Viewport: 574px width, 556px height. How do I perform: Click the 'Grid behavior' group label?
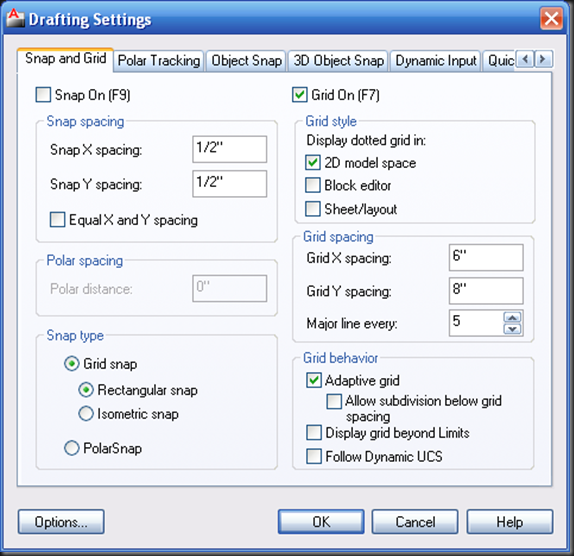(340, 358)
